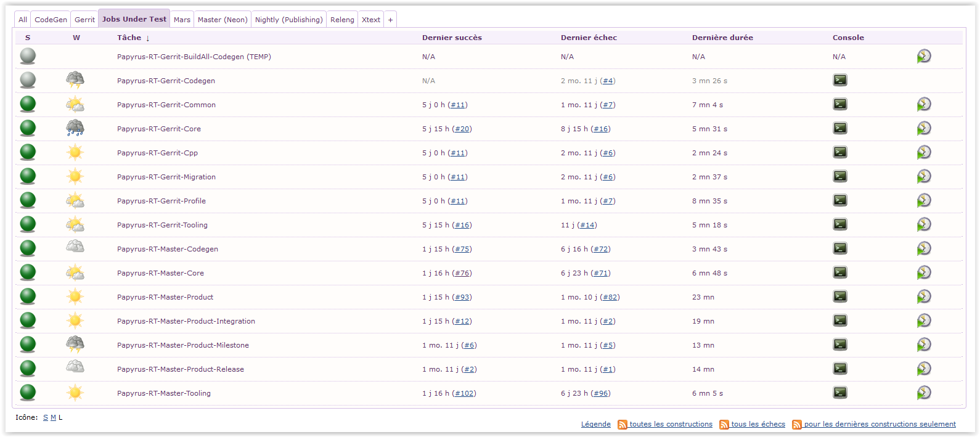Set icon size to S

pyautogui.click(x=46, y=417)
